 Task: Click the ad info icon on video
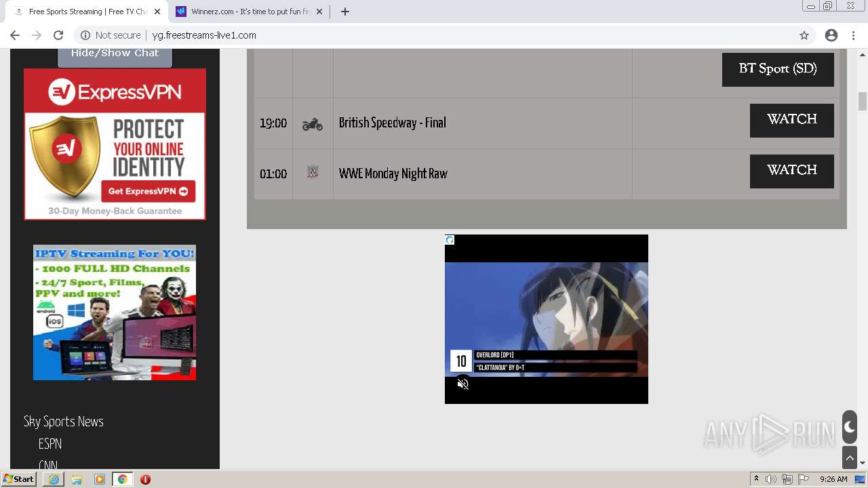point(450,240)
